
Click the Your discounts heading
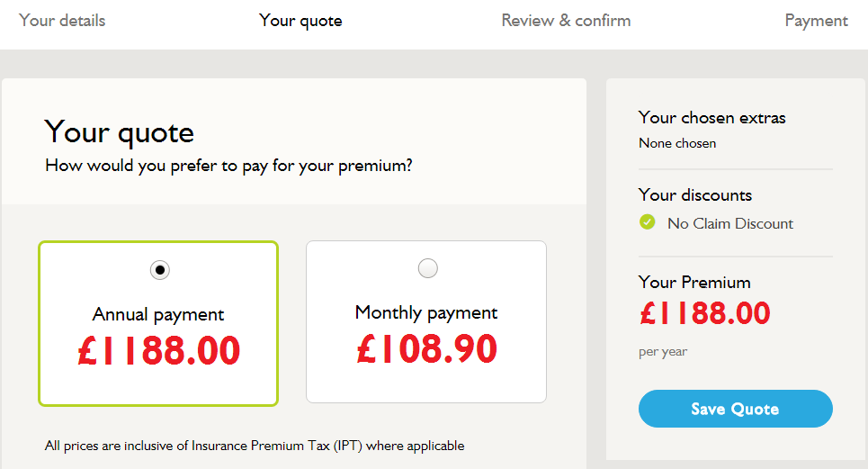point(695,195)
